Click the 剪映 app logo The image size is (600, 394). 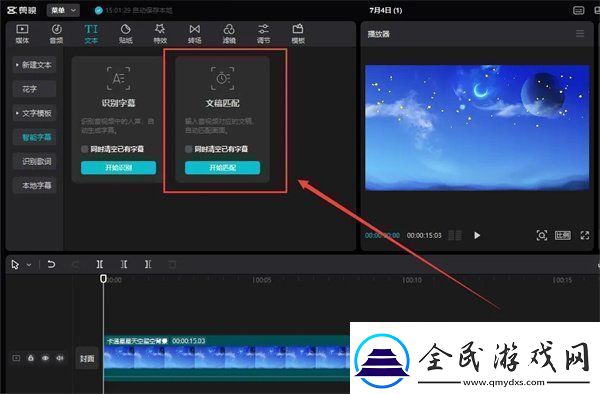click(x=22, y=10)
